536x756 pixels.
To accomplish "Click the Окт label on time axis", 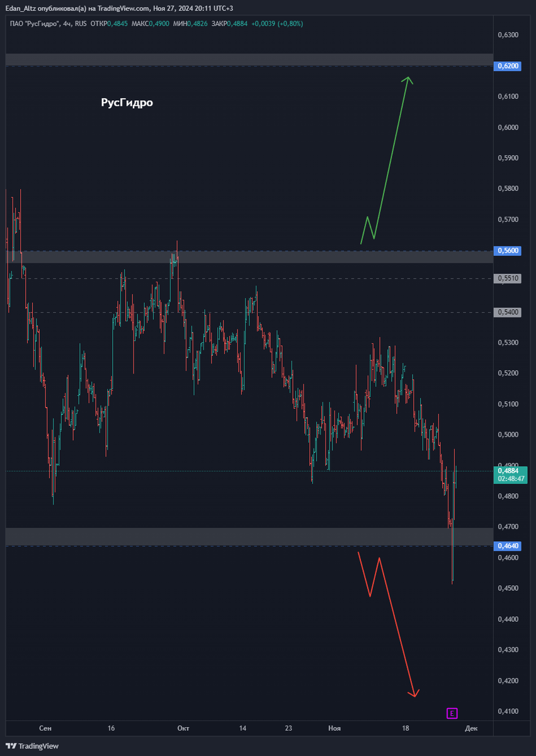I will (x=183, y=728).
